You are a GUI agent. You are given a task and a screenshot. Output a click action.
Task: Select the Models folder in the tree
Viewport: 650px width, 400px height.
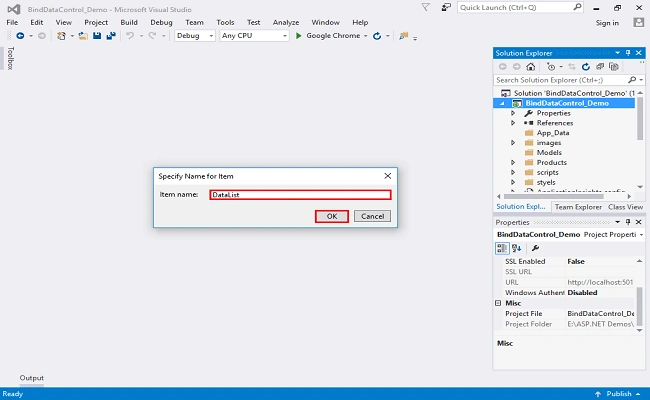click(549, 153)
